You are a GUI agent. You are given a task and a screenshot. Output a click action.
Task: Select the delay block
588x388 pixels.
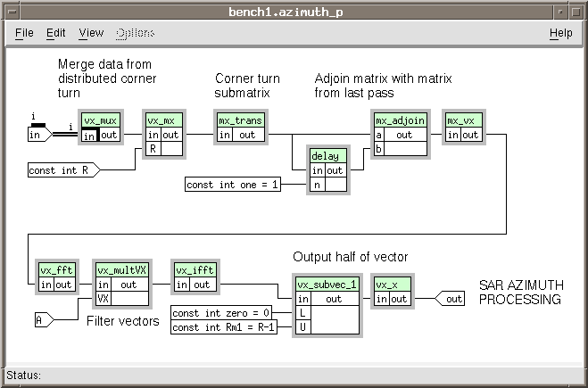click(327, 156)
